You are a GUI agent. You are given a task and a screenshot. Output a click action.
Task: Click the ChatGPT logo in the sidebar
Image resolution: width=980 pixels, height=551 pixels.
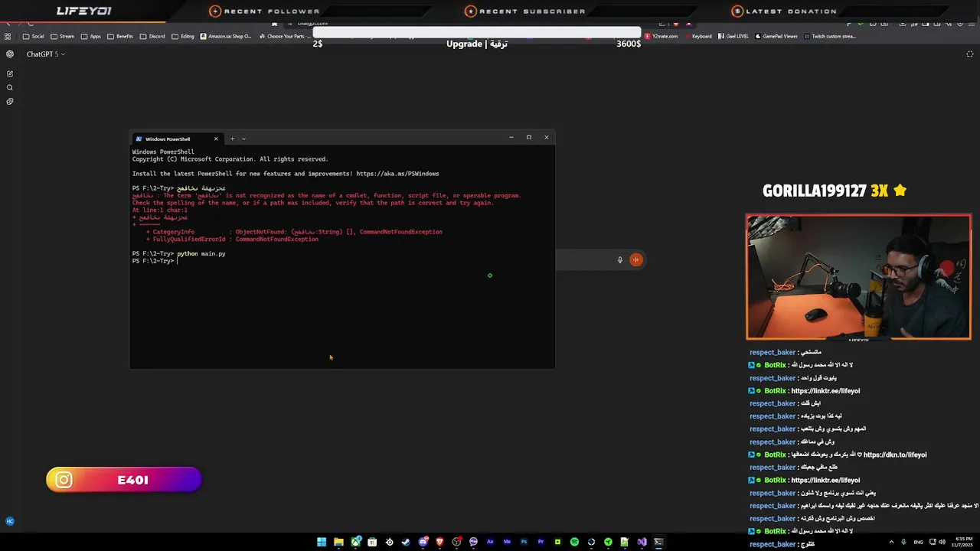point(10,54)
